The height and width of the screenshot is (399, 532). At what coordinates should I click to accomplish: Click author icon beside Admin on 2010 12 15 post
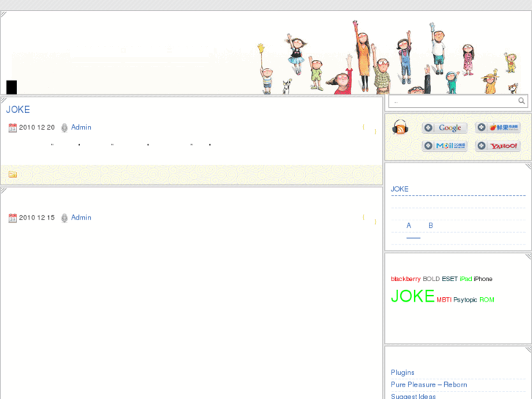tap(64, 218)
